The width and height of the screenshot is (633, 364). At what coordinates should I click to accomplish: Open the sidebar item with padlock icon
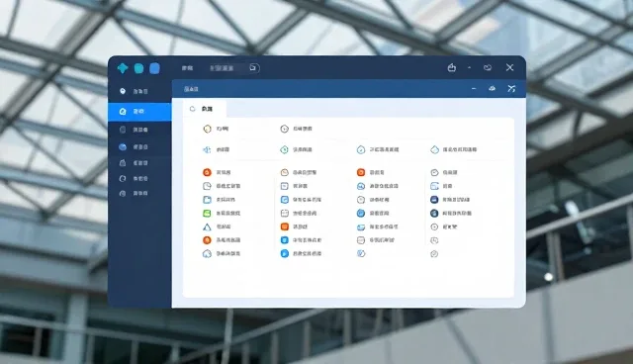coord(139,163)
